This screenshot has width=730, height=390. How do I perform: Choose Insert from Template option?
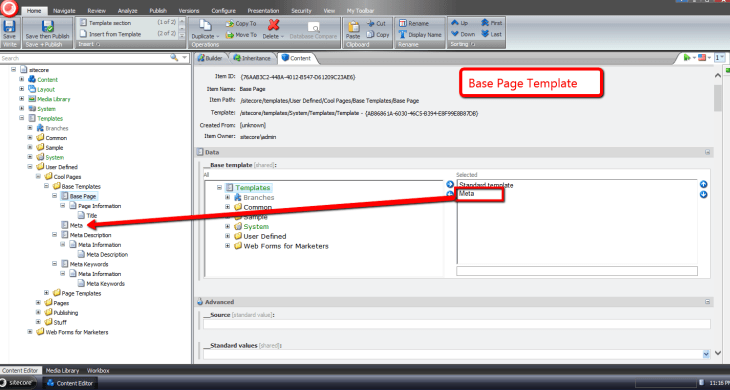[x=115, y=34]
